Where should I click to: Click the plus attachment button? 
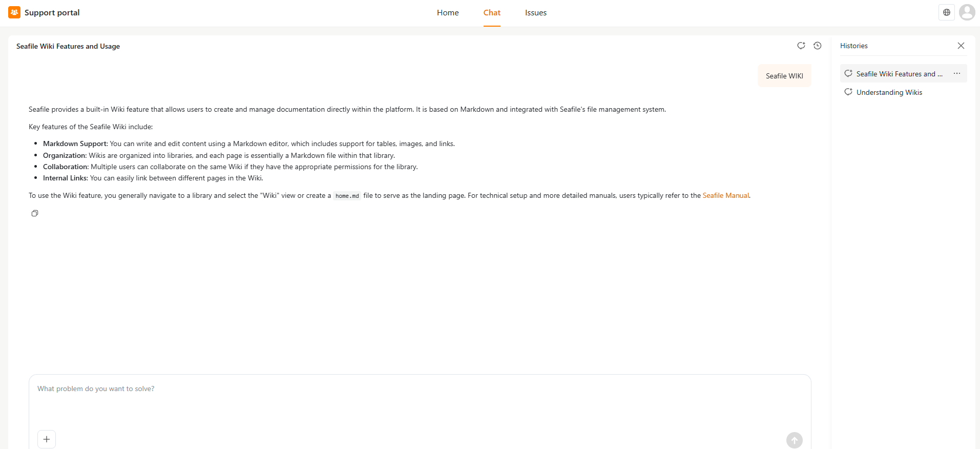pyautogui.click(x=47, y=439)
